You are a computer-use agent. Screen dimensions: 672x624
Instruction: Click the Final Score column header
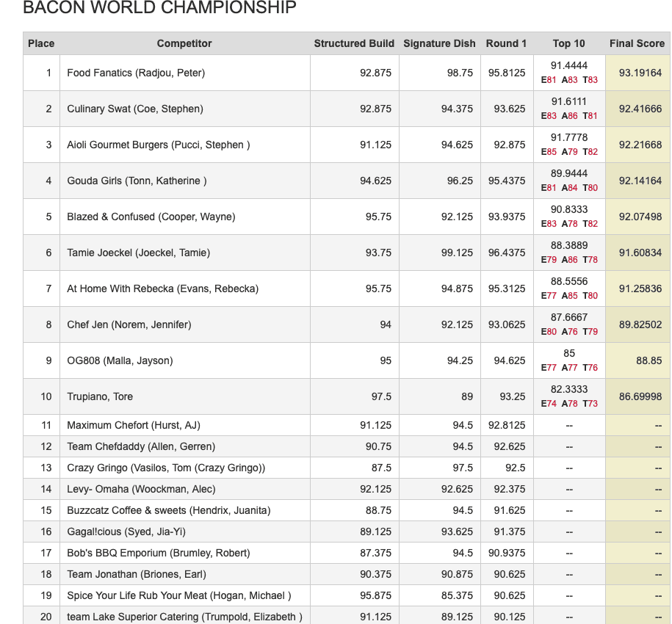pyautogui.click(x=637, y=43)
